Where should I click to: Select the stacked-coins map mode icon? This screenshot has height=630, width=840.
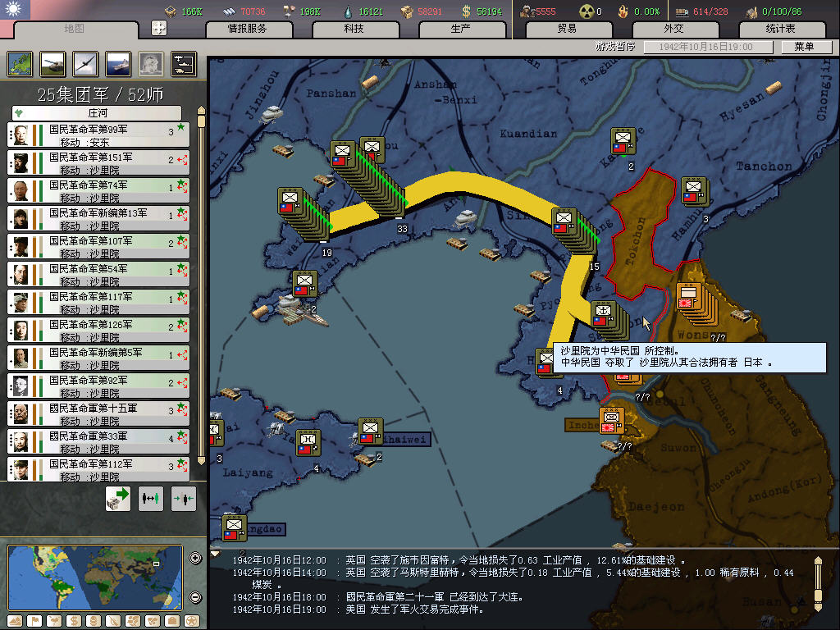[94, 622]
